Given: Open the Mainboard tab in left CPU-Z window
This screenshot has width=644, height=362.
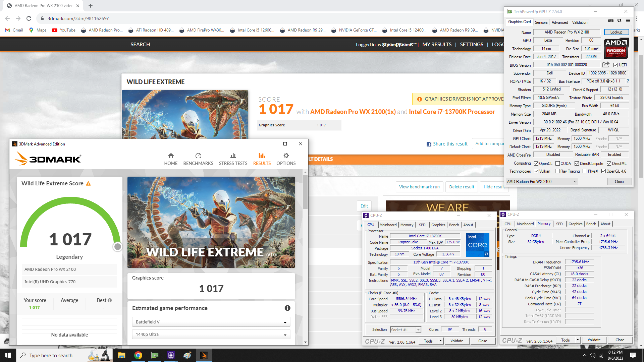Looking at the screenshot, I should pyautogui.click(x=388, y=225).
